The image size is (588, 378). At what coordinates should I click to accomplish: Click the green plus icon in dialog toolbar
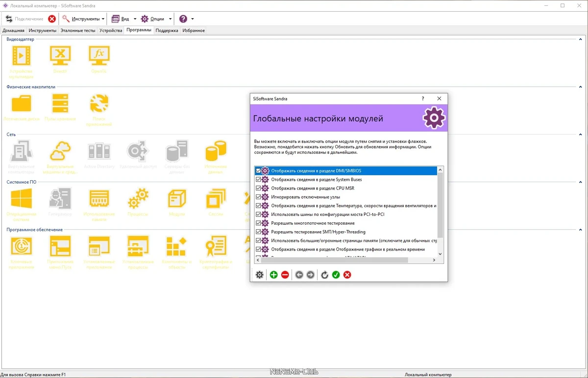274,275
